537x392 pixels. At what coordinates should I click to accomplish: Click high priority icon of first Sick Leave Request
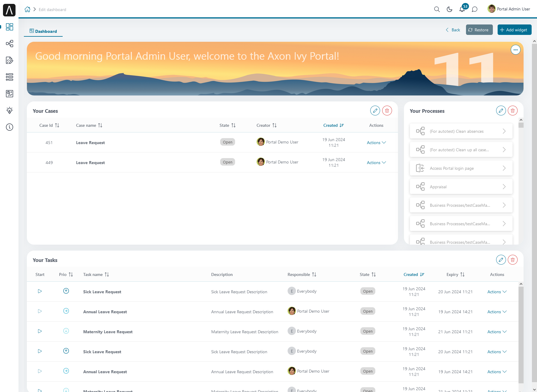coord(66,291)
